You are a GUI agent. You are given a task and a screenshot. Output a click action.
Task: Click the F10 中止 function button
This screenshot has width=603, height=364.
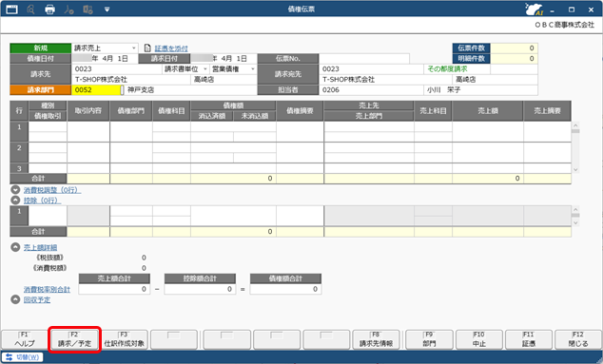point(478,339)
